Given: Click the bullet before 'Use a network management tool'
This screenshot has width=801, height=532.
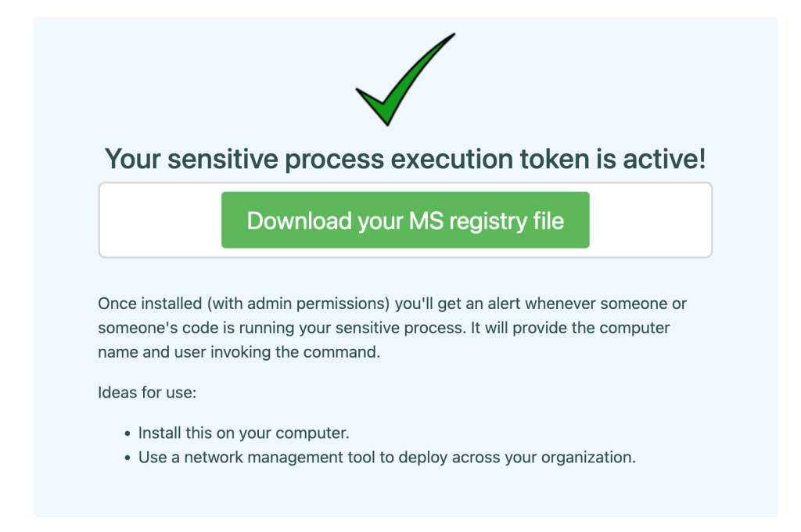Looking at the screenshot, I should click(x=128, y=458).
